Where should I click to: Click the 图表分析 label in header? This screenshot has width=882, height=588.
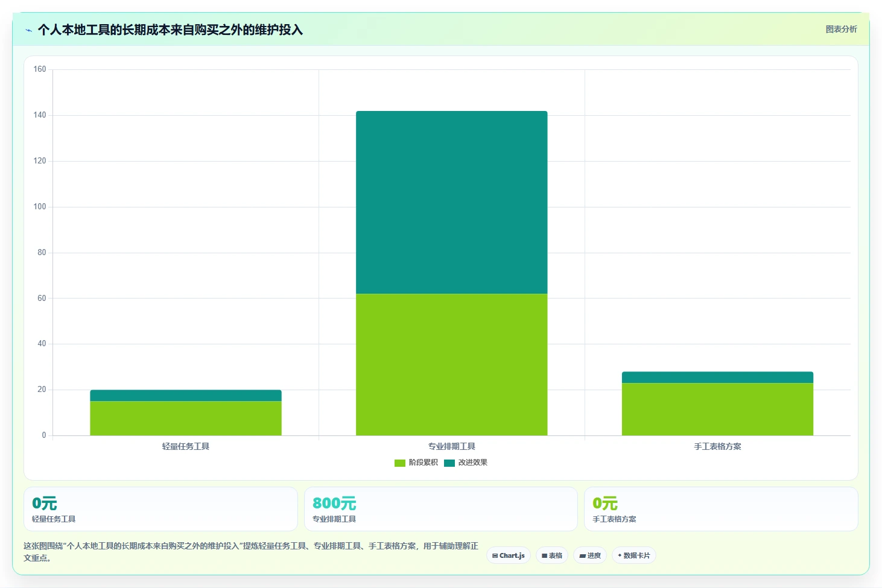tap(841, 29)
